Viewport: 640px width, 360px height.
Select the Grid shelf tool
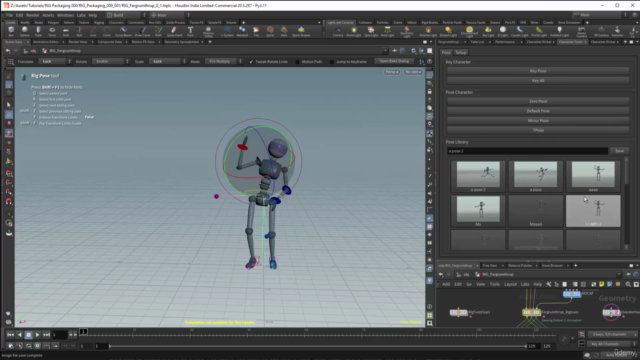66,31
